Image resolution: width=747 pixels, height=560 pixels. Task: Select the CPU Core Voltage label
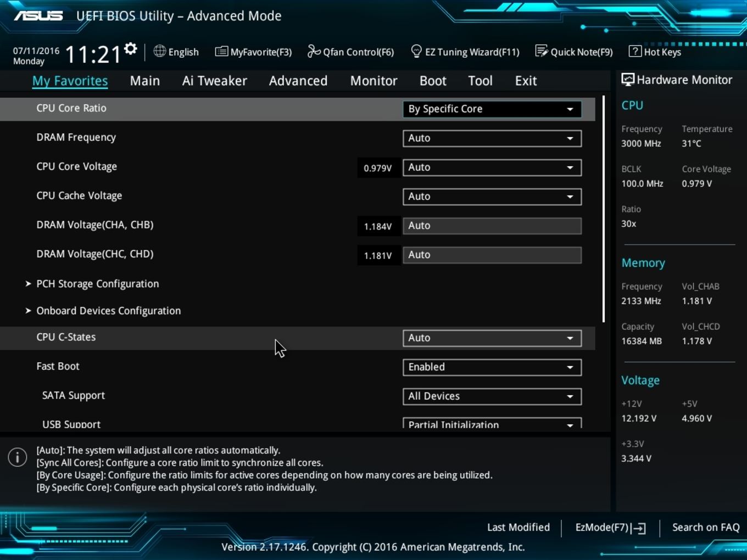(77, 166)
